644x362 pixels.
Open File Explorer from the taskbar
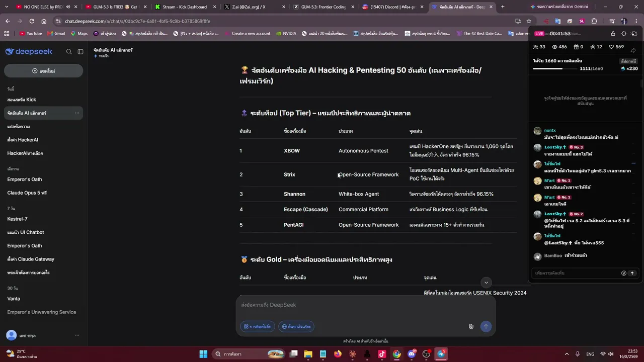click(308, 354)
